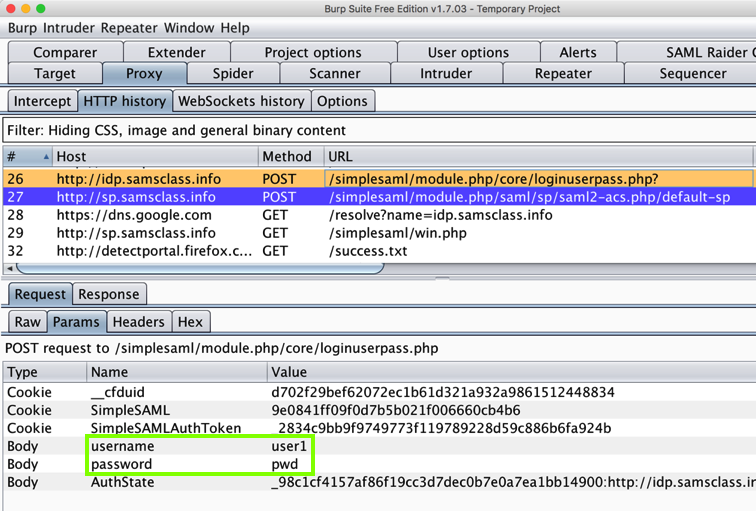Sort history by Method column header
This screenshot has height=511, width=756.
pos(291,156)
